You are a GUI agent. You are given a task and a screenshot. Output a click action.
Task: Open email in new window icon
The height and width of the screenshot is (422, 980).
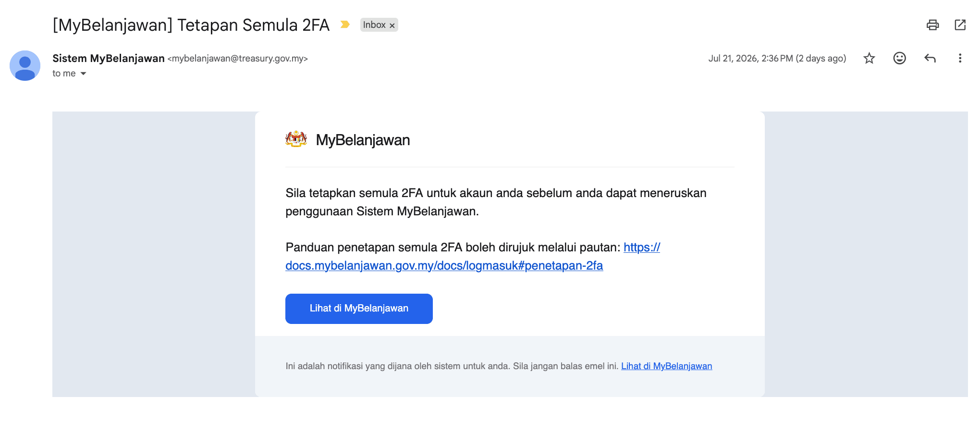point(960,25)
